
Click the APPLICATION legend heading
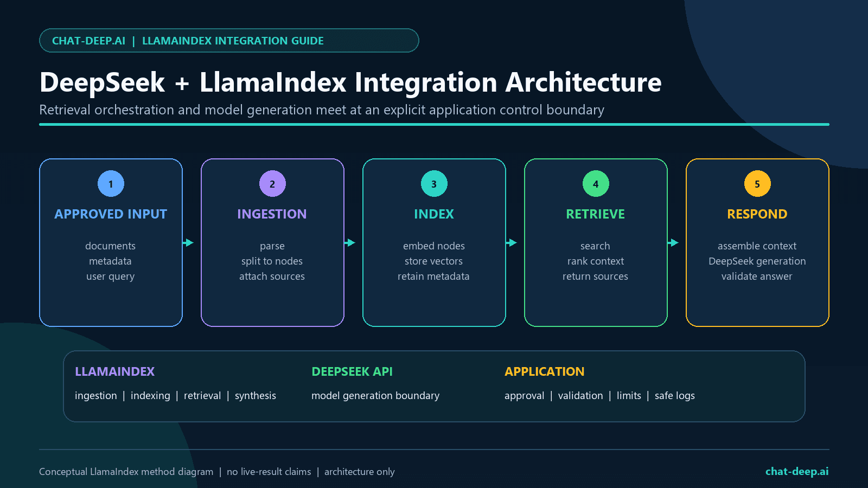pos(545,371)
